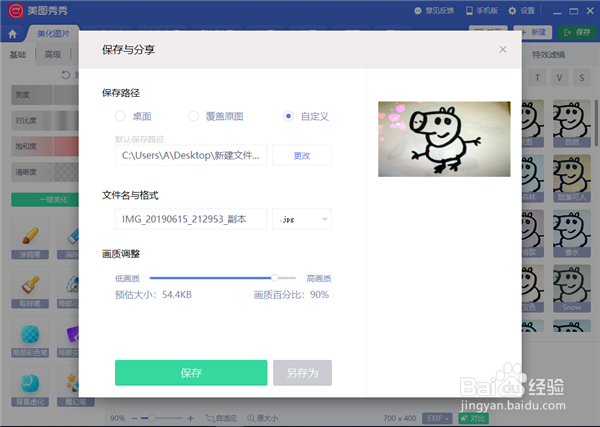
Task: Select the 基础 sub-tab
Action: 18,55
